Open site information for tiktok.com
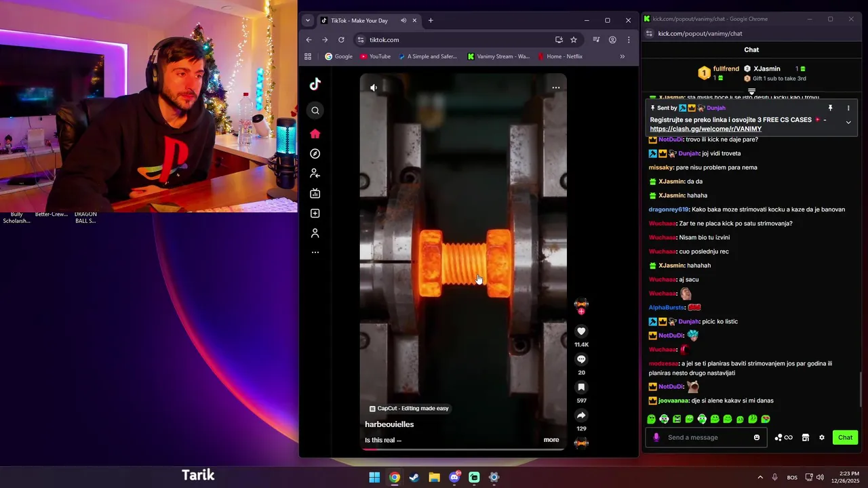This screenshot has width=868, height=488. [361, 40]
